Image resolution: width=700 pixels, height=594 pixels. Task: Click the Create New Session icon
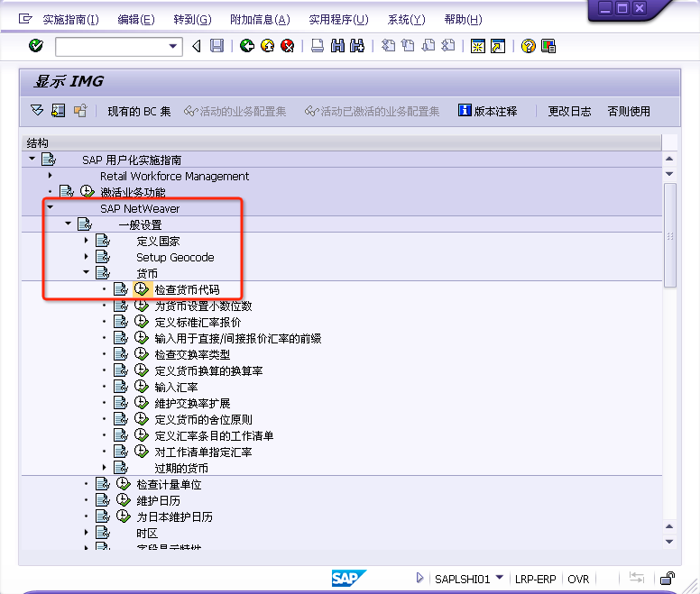point(478,46)
